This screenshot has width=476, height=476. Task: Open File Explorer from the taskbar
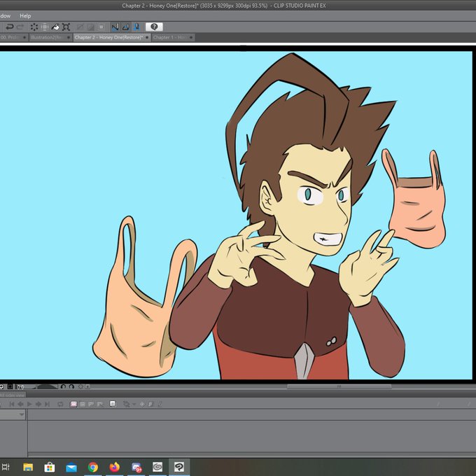[x=28, y=467]
